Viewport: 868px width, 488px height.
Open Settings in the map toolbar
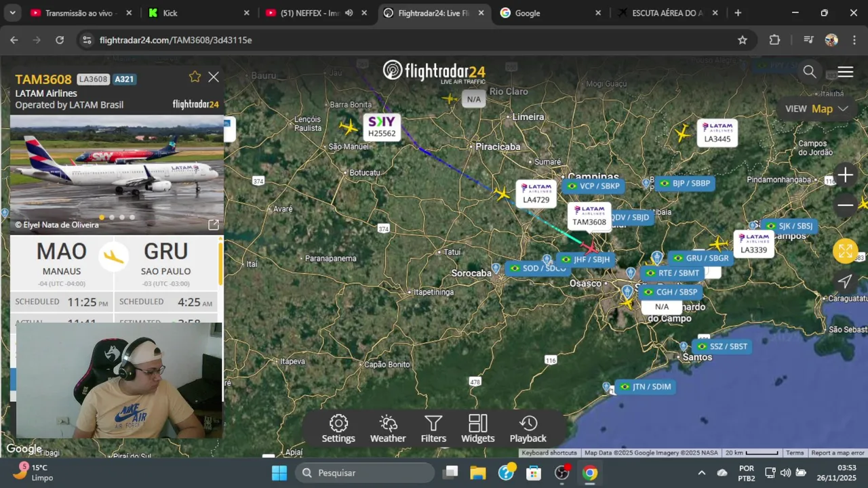338,429
